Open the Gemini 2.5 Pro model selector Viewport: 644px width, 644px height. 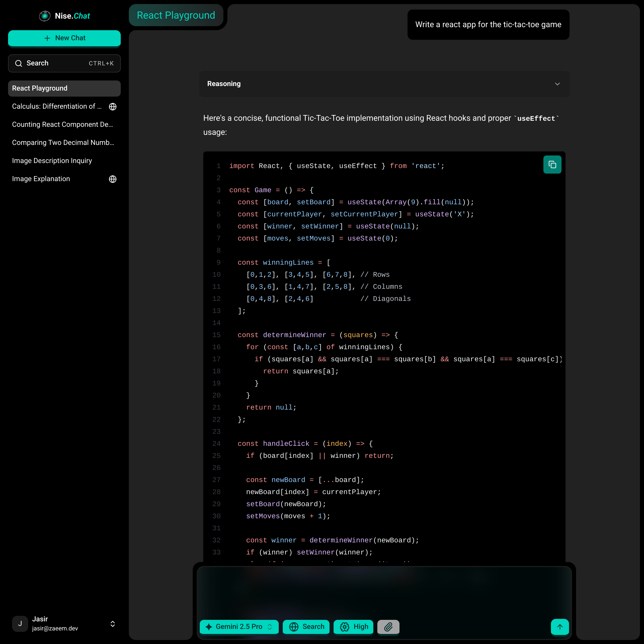point(239,627)
